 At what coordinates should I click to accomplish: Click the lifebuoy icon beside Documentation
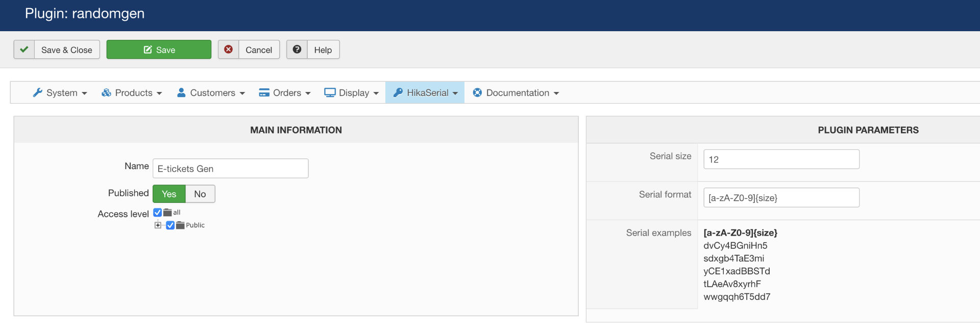pyautogui.click(x=477, y=92)
